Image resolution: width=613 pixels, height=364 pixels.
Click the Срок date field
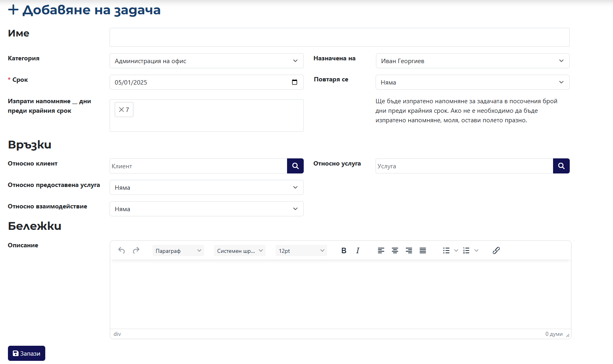(206, 82)
